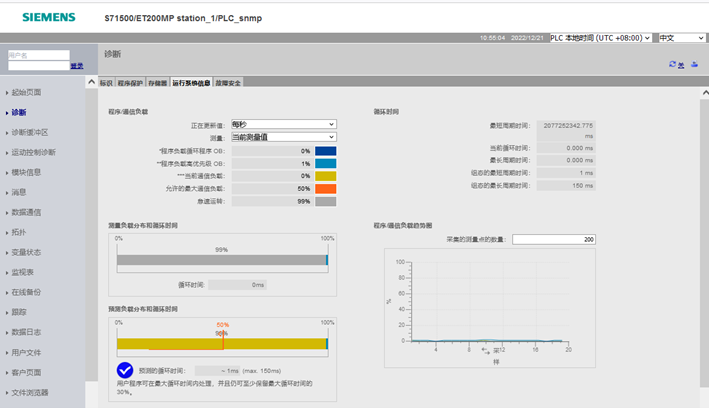
Task: Open the 当前测量值 measurement dropdown
Action: (284, 137)
